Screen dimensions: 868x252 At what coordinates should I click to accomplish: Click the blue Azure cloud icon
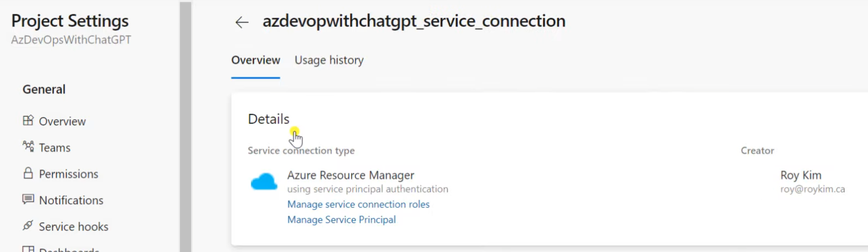(264, 182)
